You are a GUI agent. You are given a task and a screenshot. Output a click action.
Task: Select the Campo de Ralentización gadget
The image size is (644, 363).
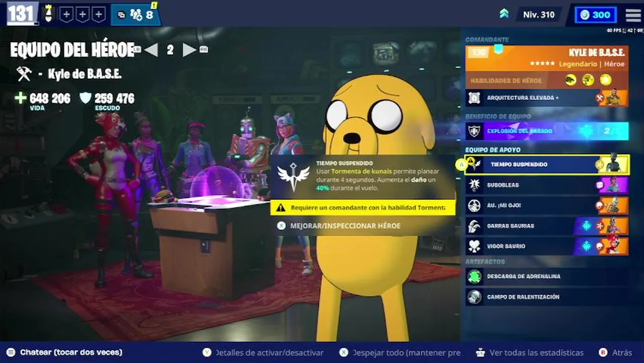[547, 297]
